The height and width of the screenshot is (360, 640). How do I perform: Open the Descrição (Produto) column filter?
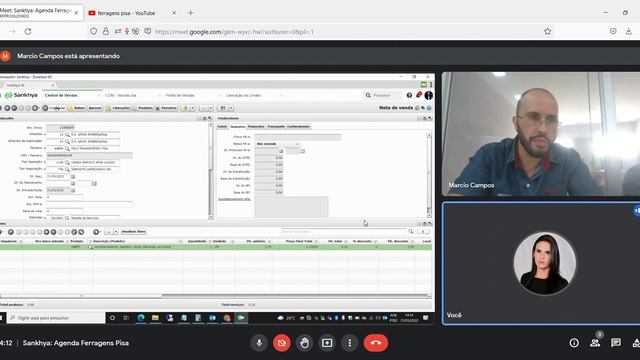pyautogui.click(x=180, y=242)
